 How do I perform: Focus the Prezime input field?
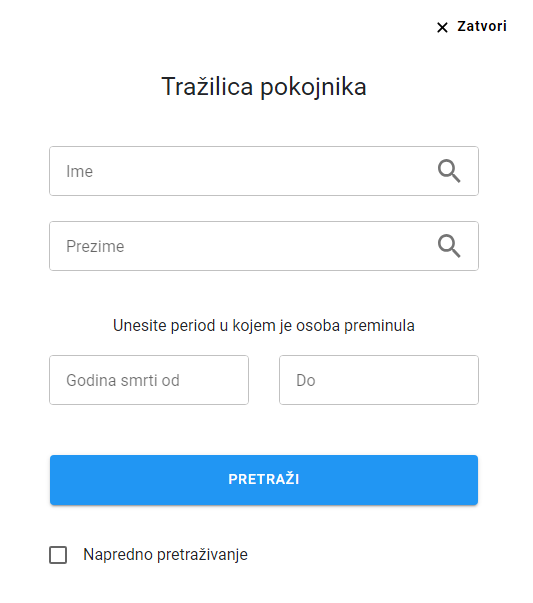point(264,246)
